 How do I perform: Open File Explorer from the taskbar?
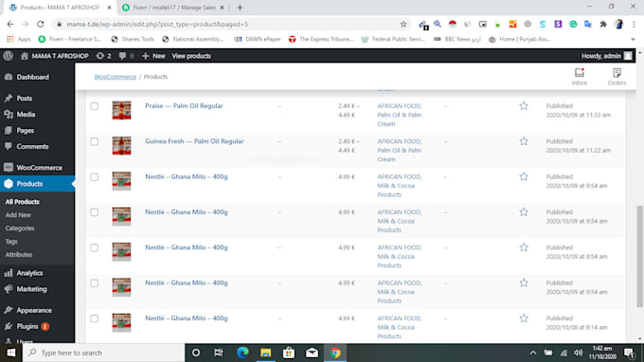(x=265, y=353)
